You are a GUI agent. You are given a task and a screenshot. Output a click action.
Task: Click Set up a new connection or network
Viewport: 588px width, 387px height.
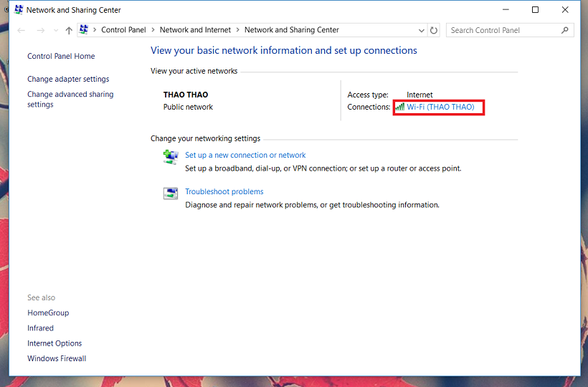[x=245, y=155]
